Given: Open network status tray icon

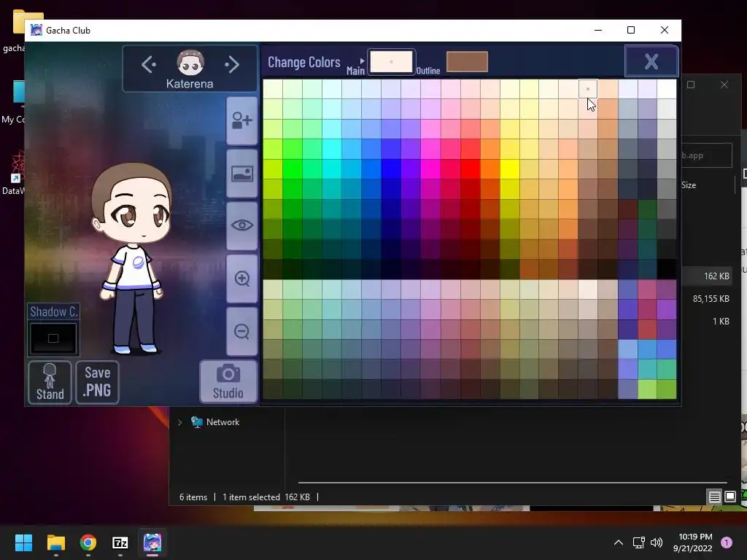Looking at the screenshot, I should tap(638, 542).
